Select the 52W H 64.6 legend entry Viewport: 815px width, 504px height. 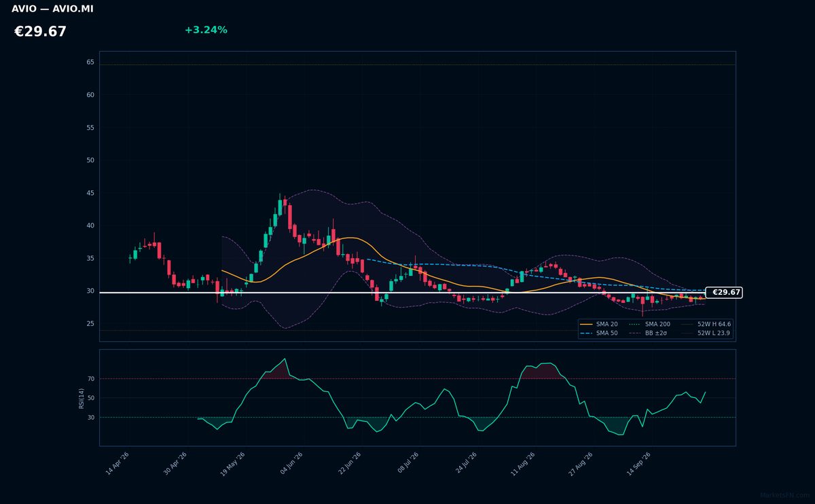[x=706, y=324]
